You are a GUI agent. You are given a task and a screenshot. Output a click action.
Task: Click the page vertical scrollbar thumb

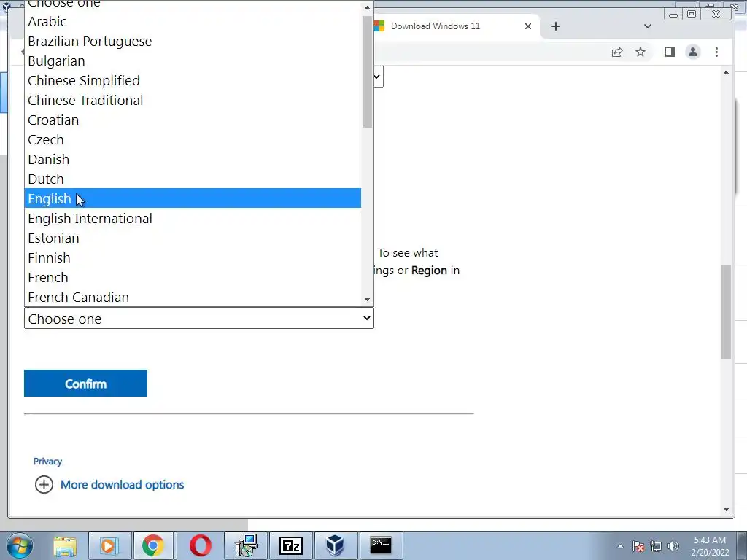point(726,312)
